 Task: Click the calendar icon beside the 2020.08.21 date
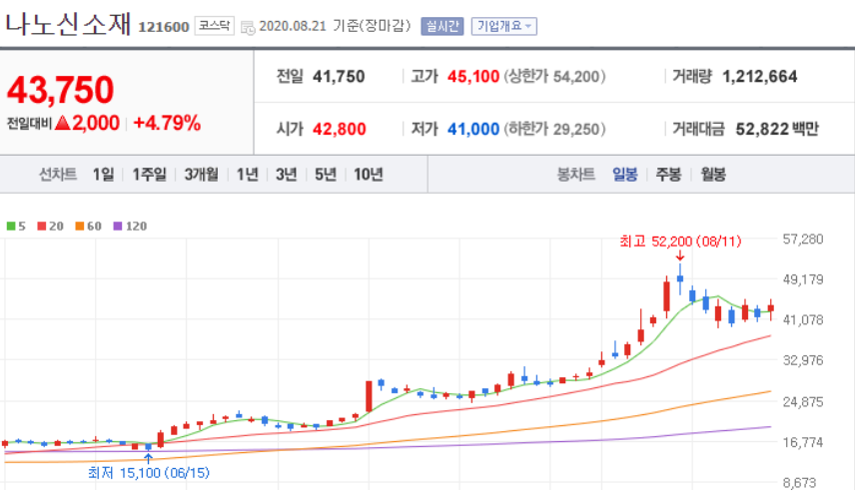click(x=248, y=27)
